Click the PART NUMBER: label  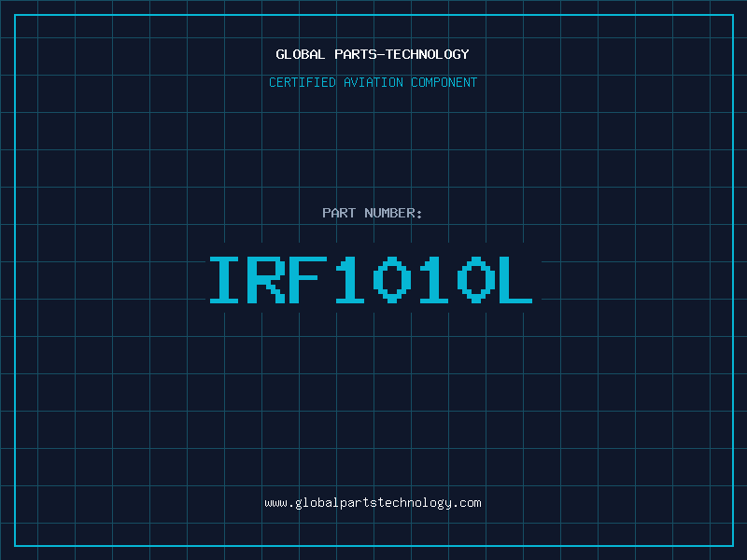tap(373, 213)
